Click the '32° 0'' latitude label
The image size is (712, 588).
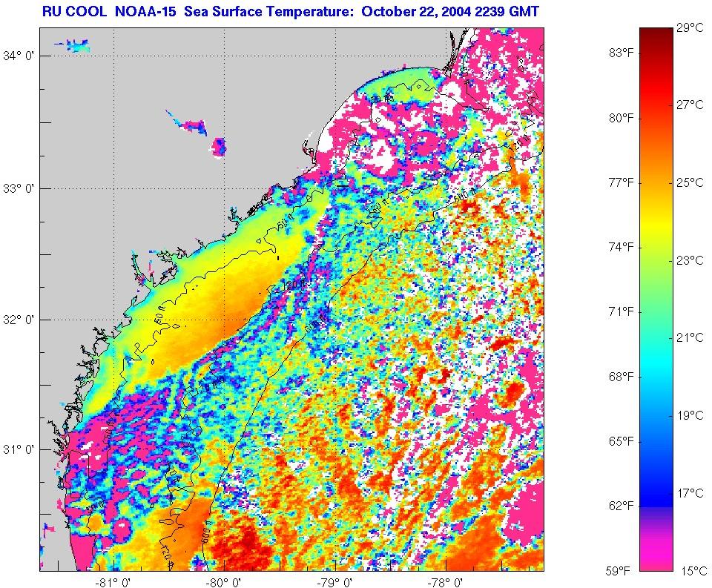click(x=19, y=320)
